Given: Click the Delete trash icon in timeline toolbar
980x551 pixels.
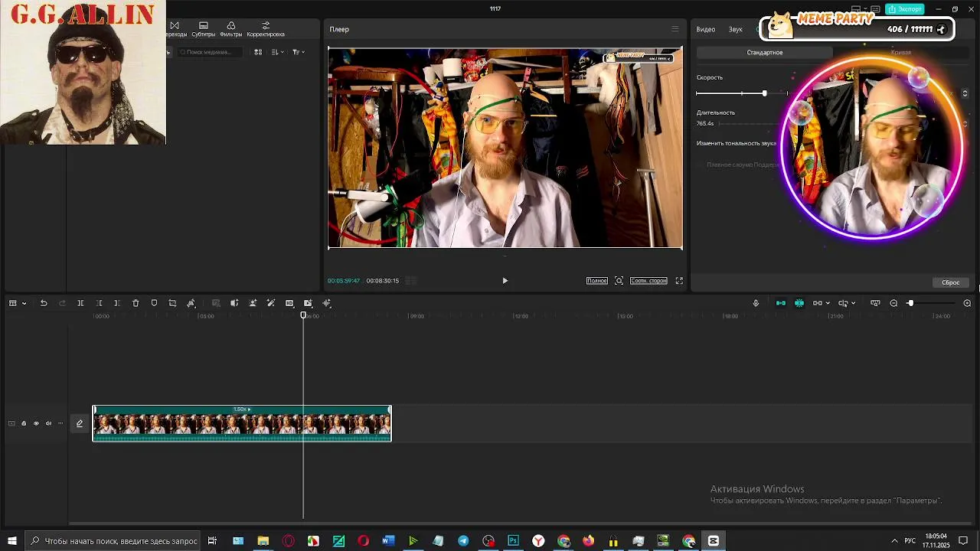Looking at the screenshot, I should tap(136, 303).
